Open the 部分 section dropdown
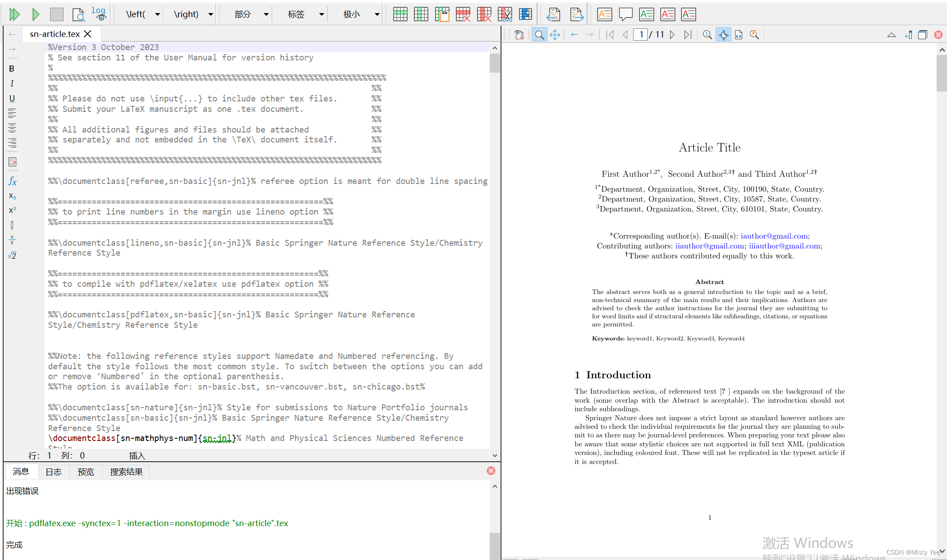 click(x=266, y=14)
